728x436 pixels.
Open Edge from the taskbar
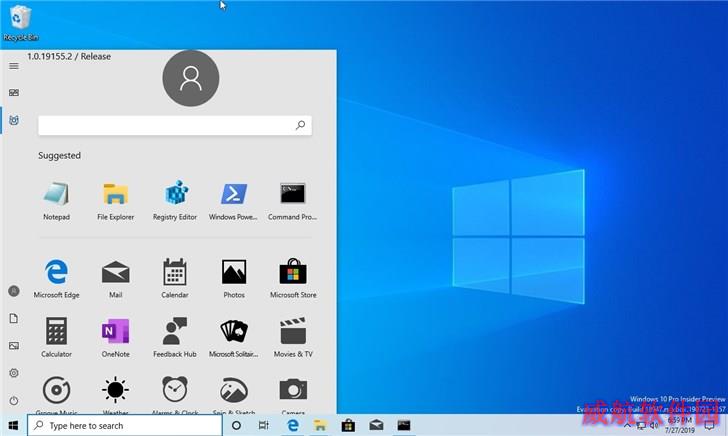click(292, 425)
